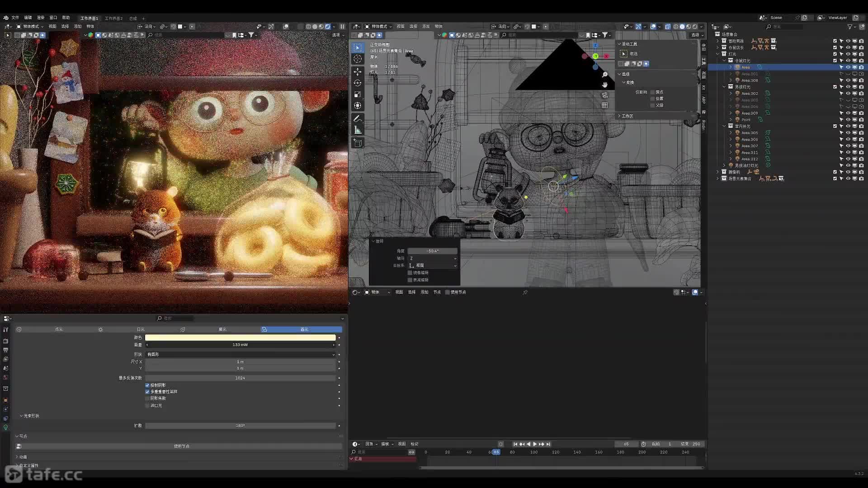
Task: Click the 使用节点 use nodes button
Action: click(181, 446)
